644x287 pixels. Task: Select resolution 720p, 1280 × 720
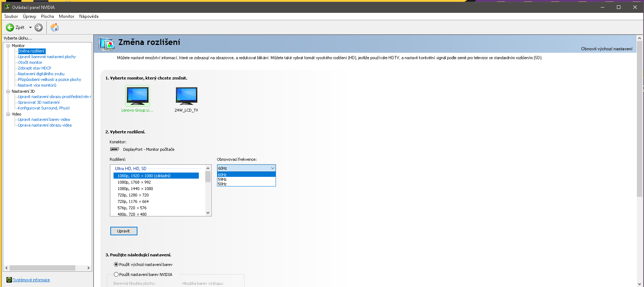point(133,195)
